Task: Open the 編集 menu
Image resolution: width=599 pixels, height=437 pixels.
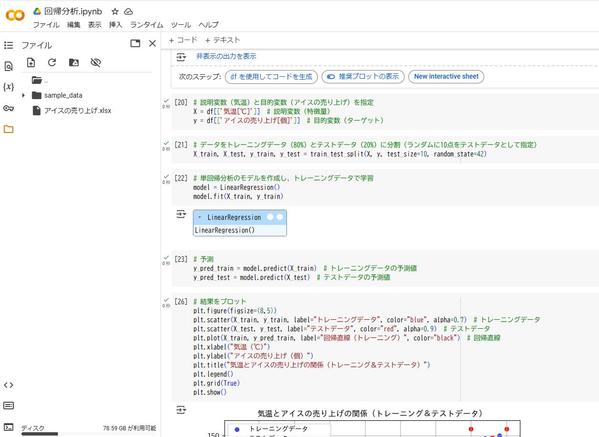Action: click(x=74, y=25)
